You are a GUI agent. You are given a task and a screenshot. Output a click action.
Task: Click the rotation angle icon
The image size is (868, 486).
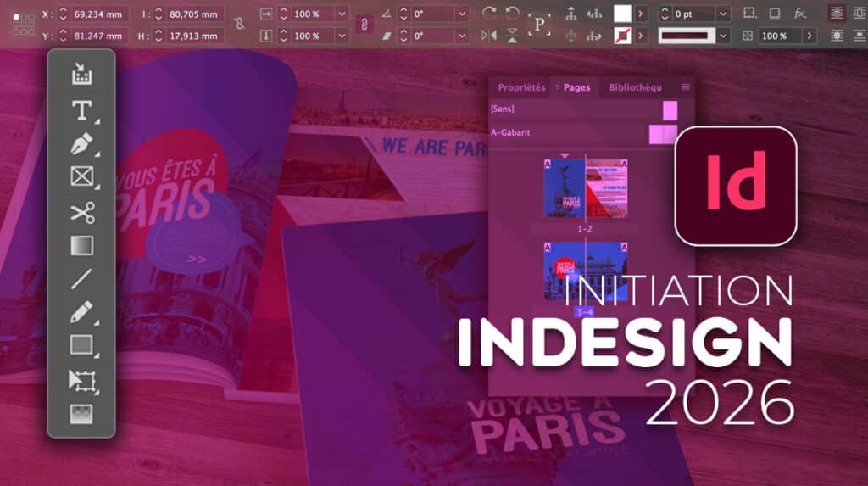coord(387,14)
